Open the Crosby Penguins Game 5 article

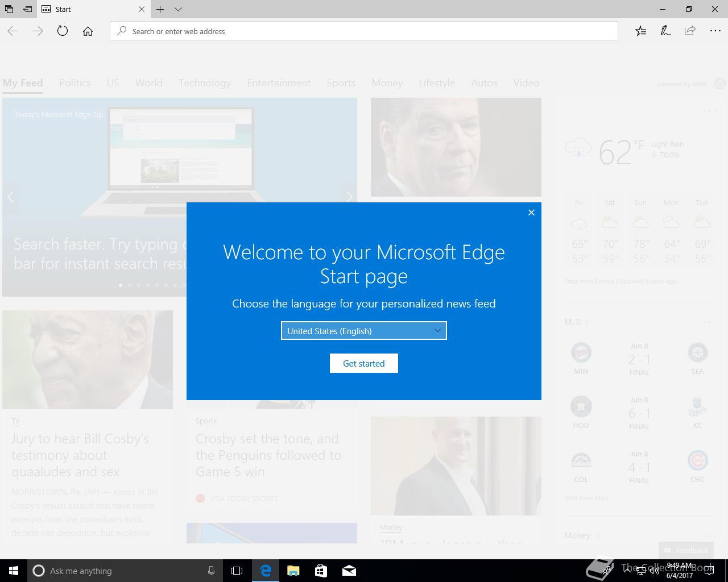tap(268, 455)
